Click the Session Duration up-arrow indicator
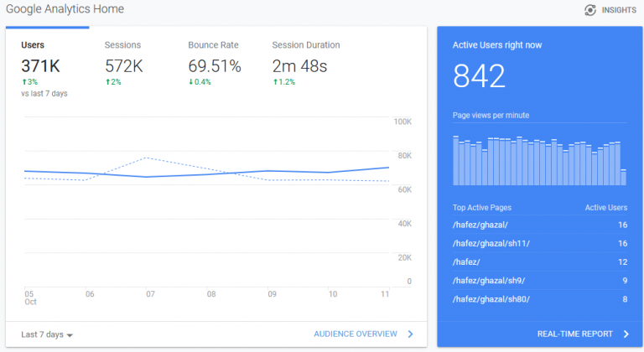Viewport: 644px width, 352px height. (275, 82)
